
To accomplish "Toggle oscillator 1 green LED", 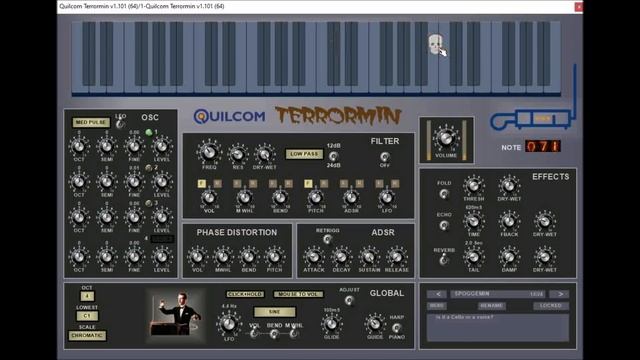I will click(x=149, y=132).
